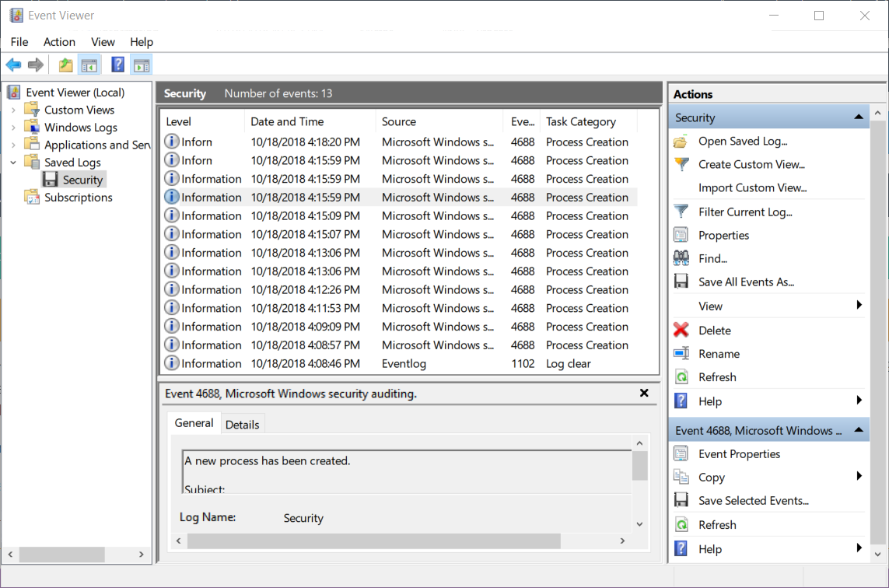Select the Subscriptions icon in tree
Viewport: 889px width, 588px height.
pos(33,198)
